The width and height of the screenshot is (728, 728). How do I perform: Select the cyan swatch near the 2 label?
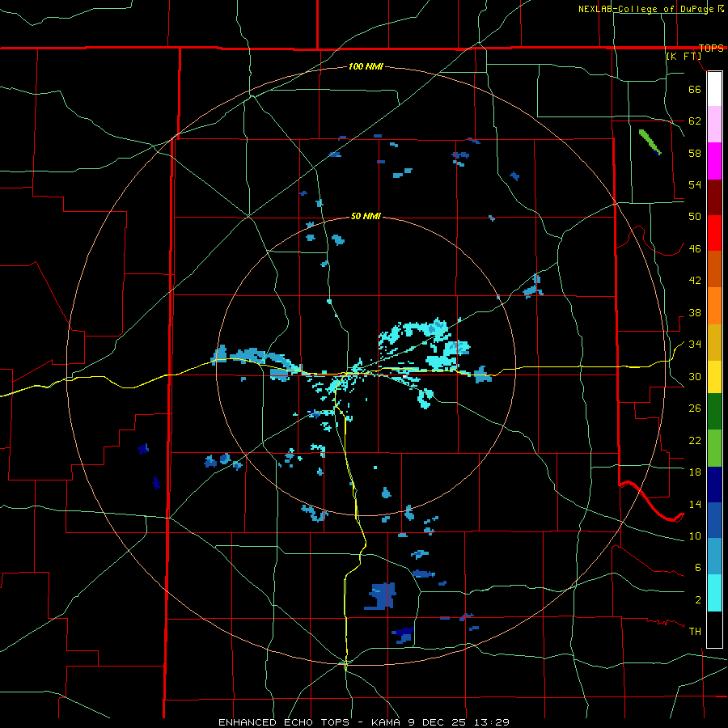pos(714,593)
